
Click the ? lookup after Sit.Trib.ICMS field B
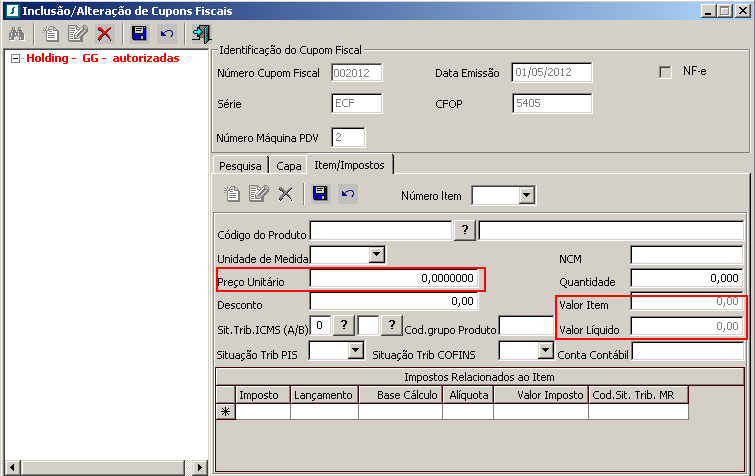coord(392,325)
